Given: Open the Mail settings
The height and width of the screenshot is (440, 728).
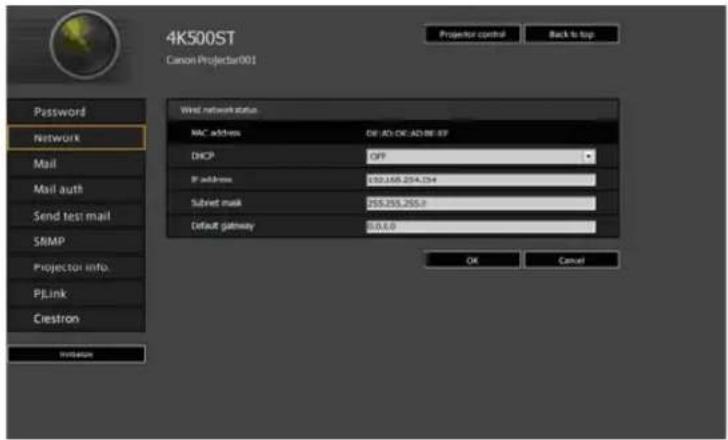Looking at the screenshot, I should click(x=77, y=163).
